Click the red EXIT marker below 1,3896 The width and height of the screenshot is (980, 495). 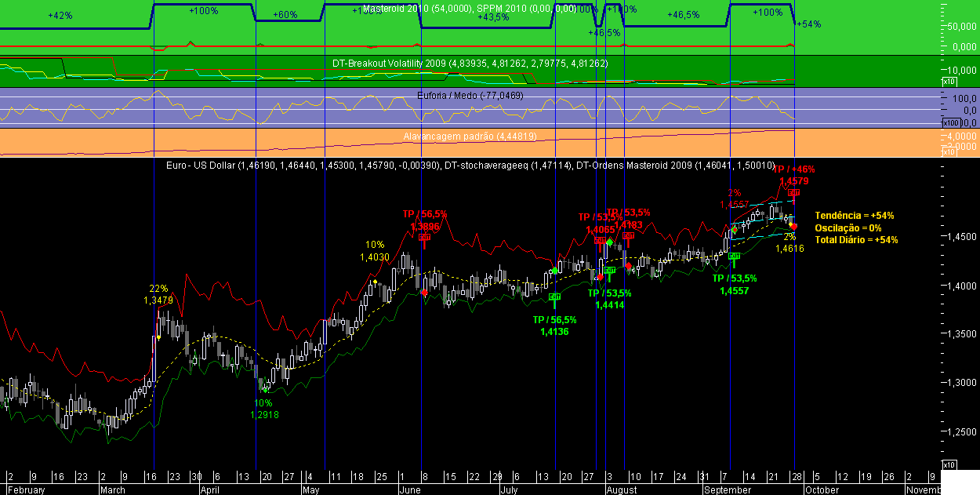(424, 237)
